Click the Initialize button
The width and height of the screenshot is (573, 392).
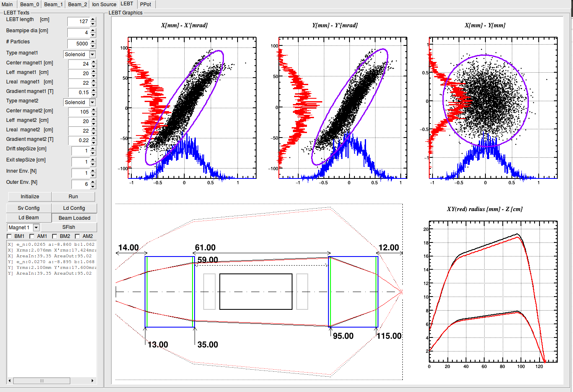pos(30,197)
